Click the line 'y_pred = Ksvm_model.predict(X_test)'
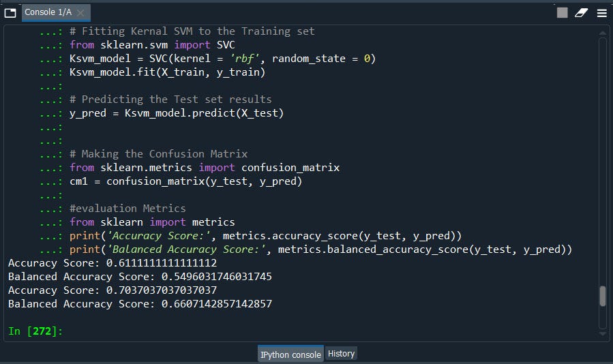Viewport: 613px width, 364px height. point(177,113)
